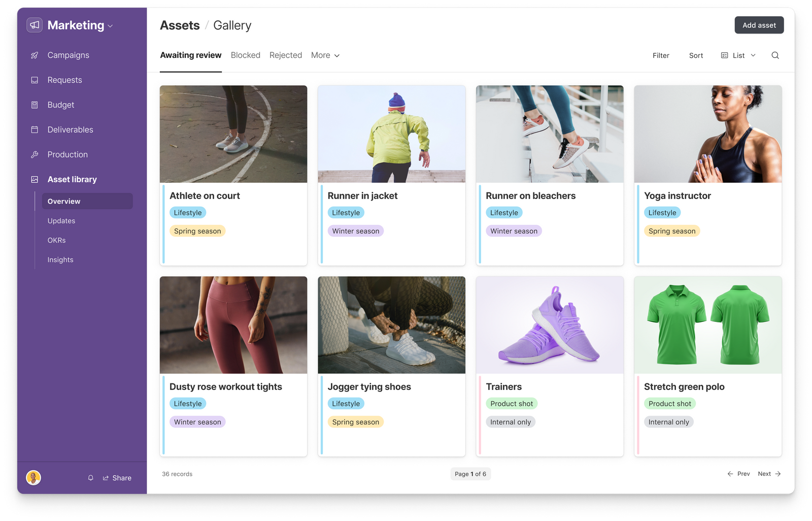Click the Athlete on court title
This screenshot has height=521, width=812.
(205, 196)
